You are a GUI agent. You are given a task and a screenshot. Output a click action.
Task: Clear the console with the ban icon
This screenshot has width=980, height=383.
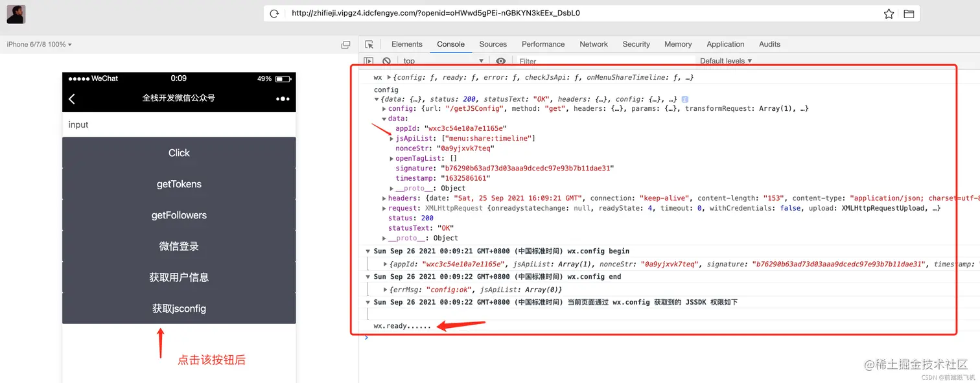point(386,61)
